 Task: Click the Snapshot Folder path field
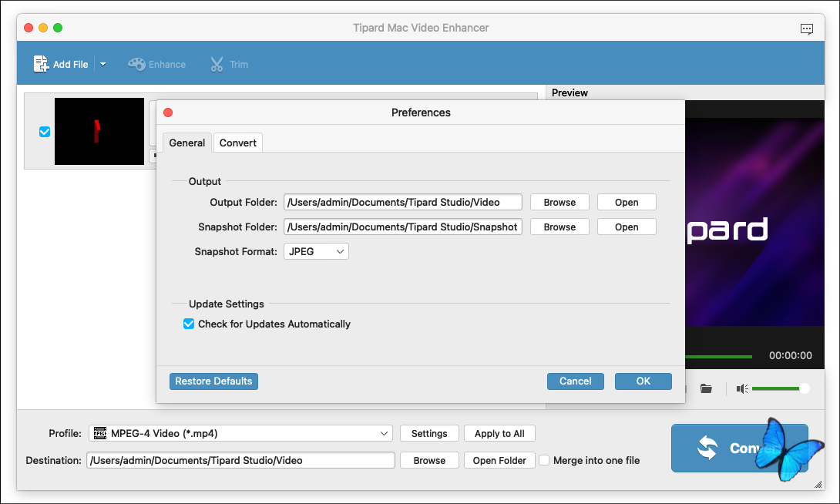pos(403,227)
